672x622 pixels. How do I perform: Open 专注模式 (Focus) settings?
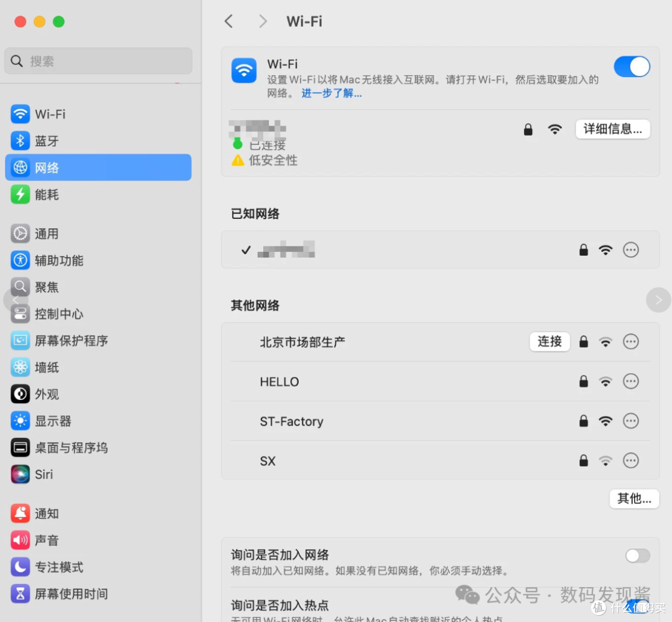[98, 567]
